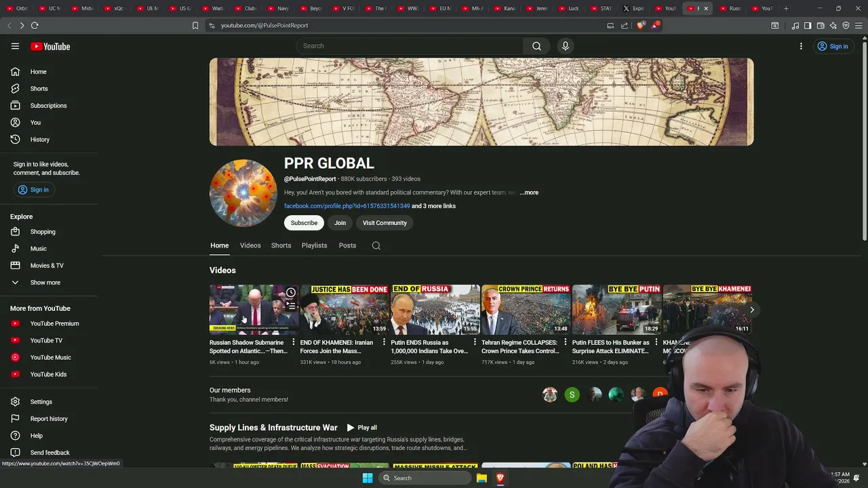Select the Home channel tab
The width and height of the screenshot is (868, 488).
point(219,245)
